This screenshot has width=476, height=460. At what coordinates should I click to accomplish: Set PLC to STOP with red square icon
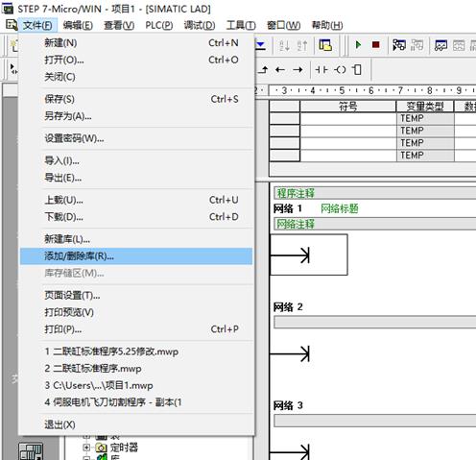click(375, 45)
